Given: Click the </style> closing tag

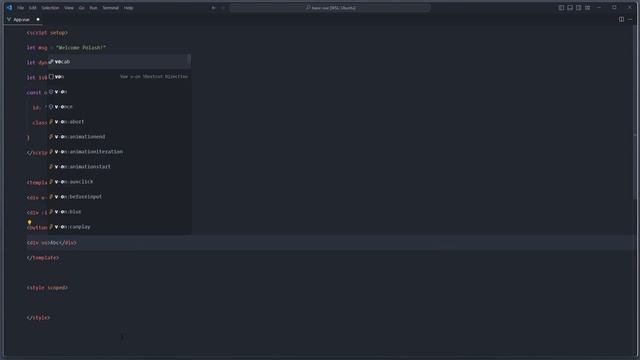Looking at the screenshot, I should coord(38,318).
